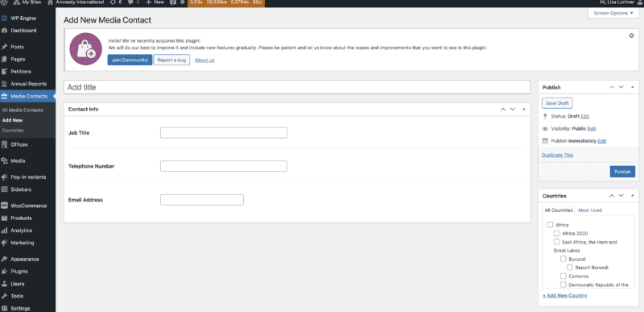Open WooCommerce in sidebar
Image resolution: width=644 pixels, height=312 pixels.
[x=27, y=206]
